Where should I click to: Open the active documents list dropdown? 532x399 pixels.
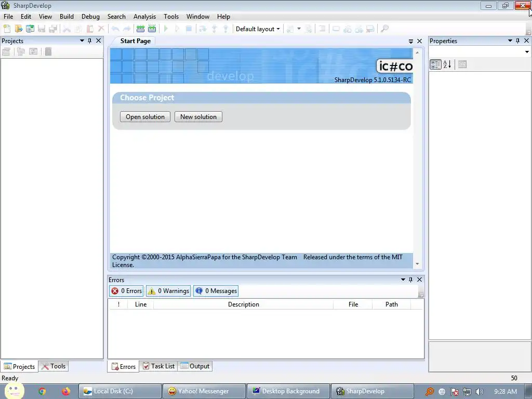[411, 41]
